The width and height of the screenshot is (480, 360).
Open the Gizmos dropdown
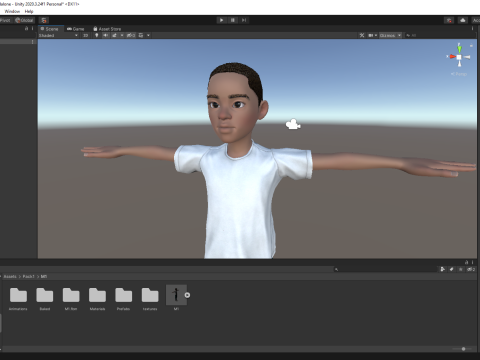pos(390,35)
